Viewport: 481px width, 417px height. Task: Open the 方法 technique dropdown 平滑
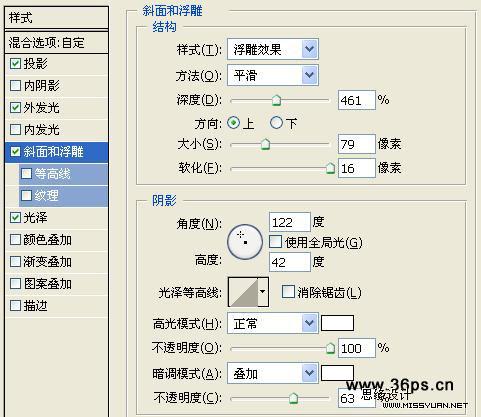(x=273, y=75)
